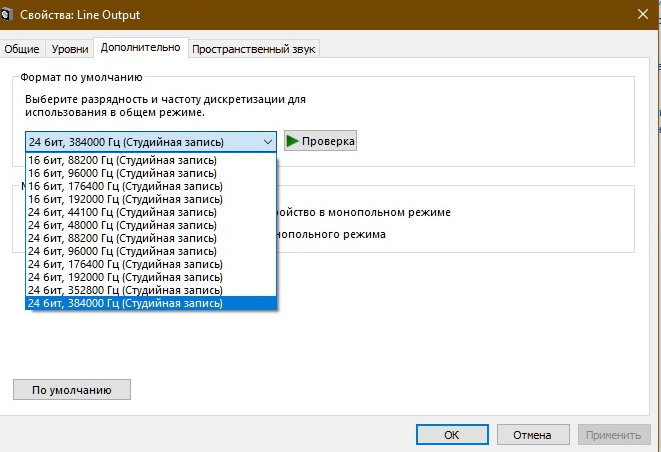
Task: Select 16 бит, 88200 Гц option
Action: coord(122,160)
